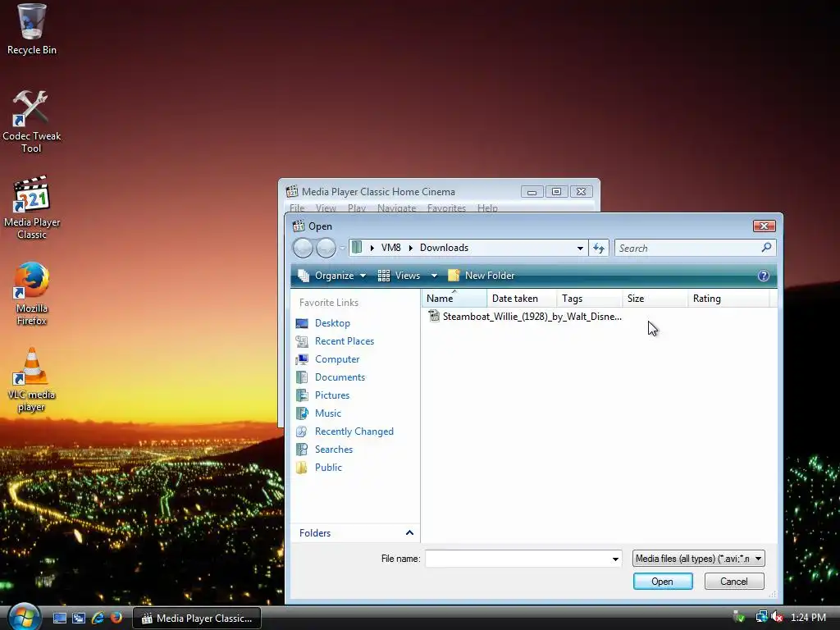This screenshot has width=840, height=630.
Task: Click the network tray icon
Action: click(x=760, y=617)
